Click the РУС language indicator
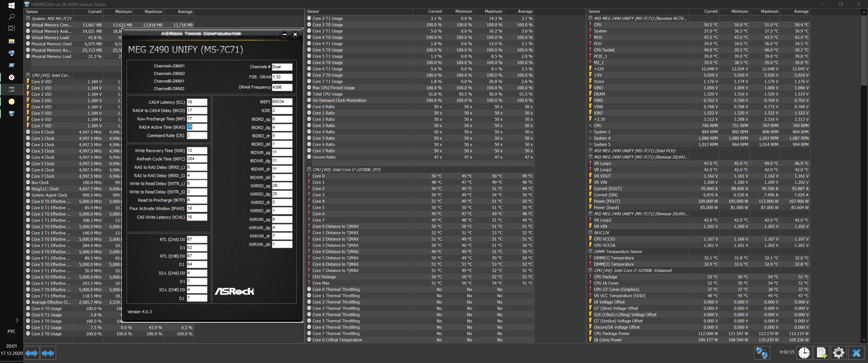 pyautogui.click(x=11, y=331)
